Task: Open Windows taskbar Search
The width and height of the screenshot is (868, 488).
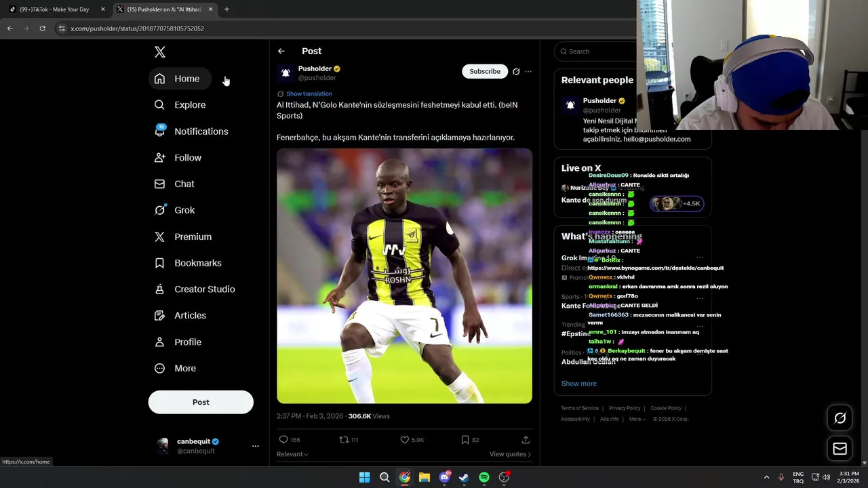Action: (384, 477)
